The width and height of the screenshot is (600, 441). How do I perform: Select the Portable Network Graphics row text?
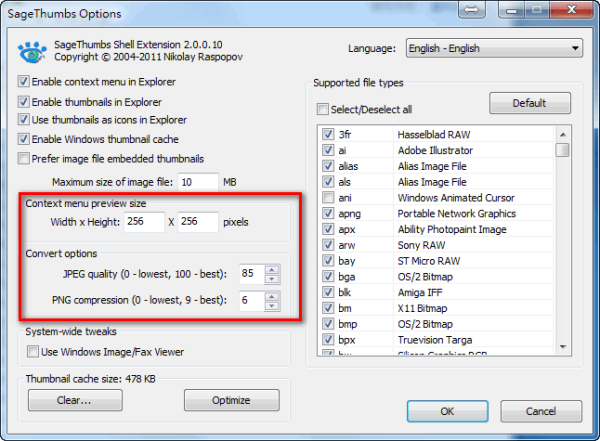pos(457,213)
